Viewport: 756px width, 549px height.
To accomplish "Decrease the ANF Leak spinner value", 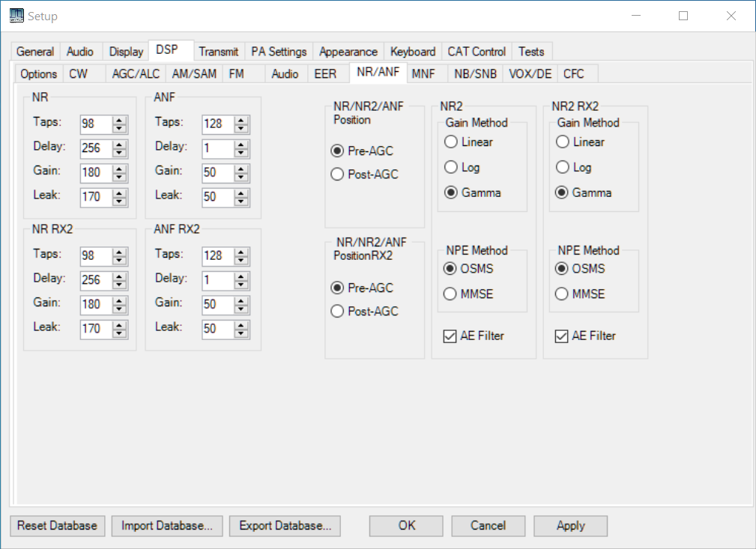I will point(241,200).
